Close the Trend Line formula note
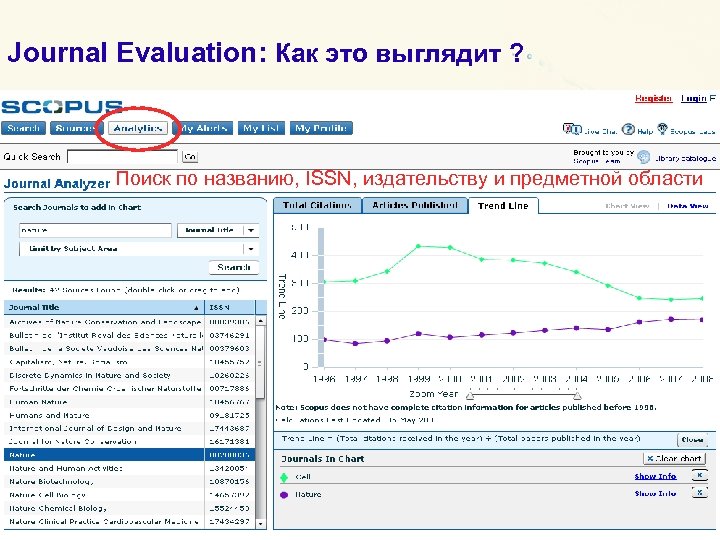 point(692,439)
